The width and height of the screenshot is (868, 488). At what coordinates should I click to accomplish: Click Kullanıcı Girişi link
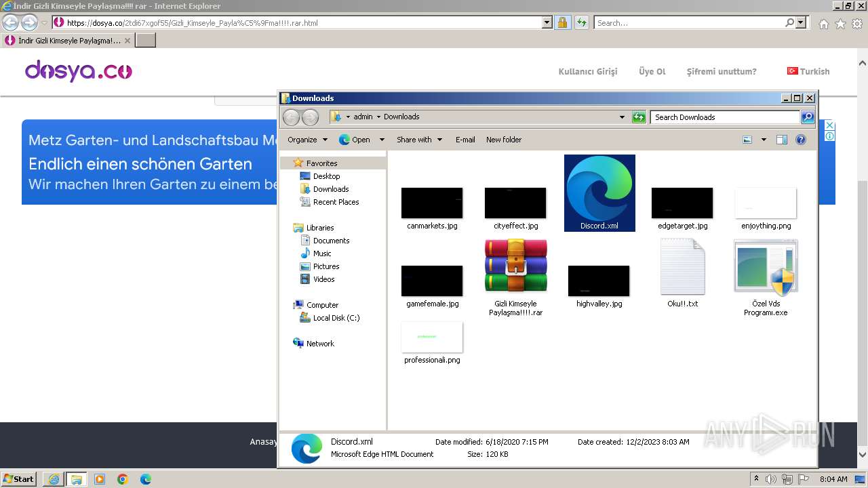[x=588, y=71]
